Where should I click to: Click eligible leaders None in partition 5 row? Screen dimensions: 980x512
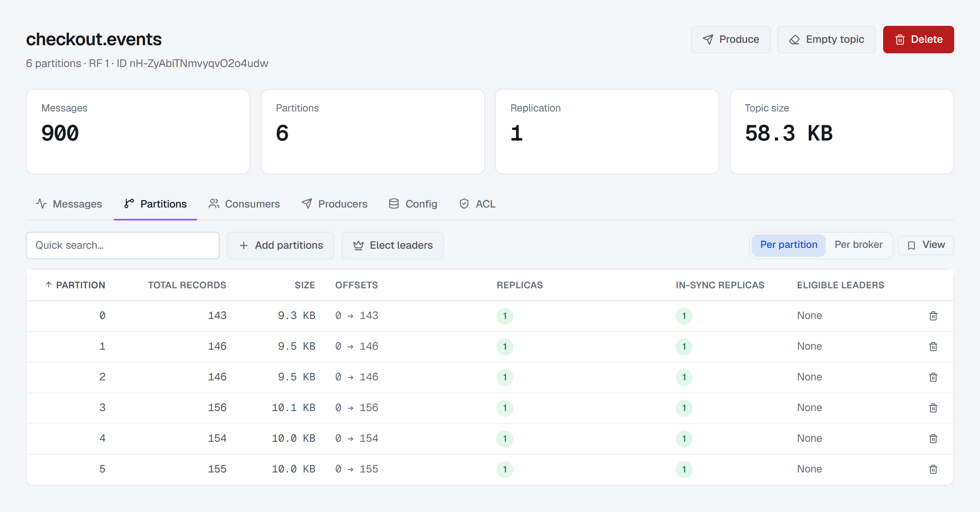pyautogui.click(x=809, y=469)
